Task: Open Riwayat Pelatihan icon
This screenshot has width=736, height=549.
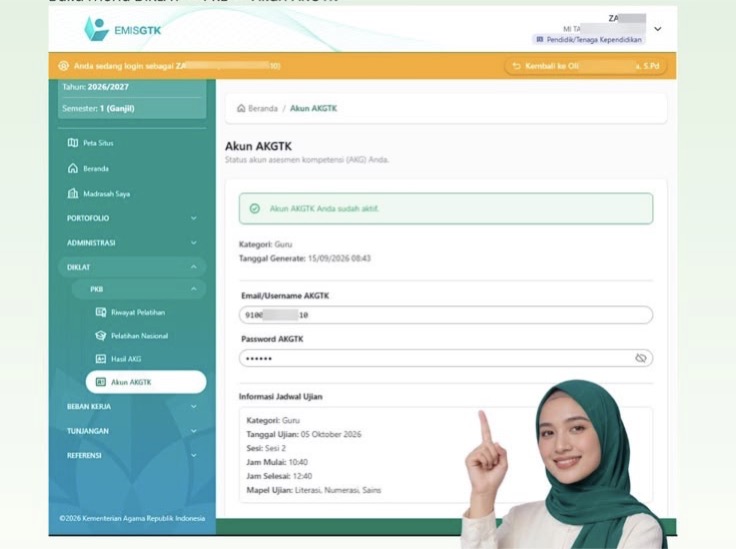Action: click(x=100, y=312)
